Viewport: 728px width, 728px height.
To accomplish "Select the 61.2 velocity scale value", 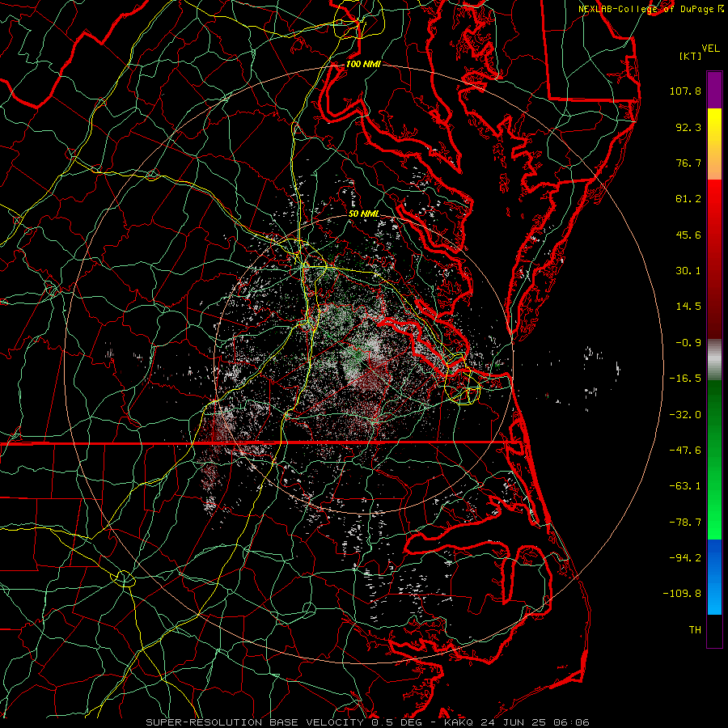I will coord(688,199).
